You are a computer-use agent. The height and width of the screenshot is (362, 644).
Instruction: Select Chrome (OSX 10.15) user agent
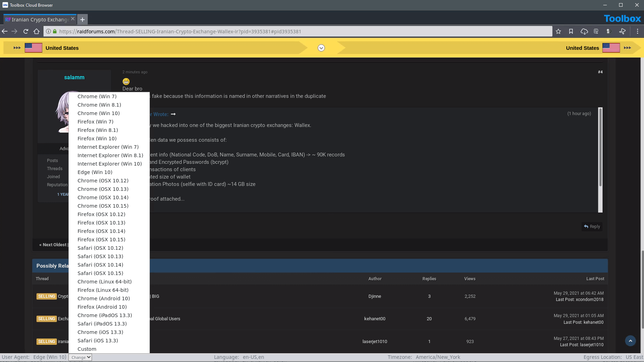coord(109,206)
